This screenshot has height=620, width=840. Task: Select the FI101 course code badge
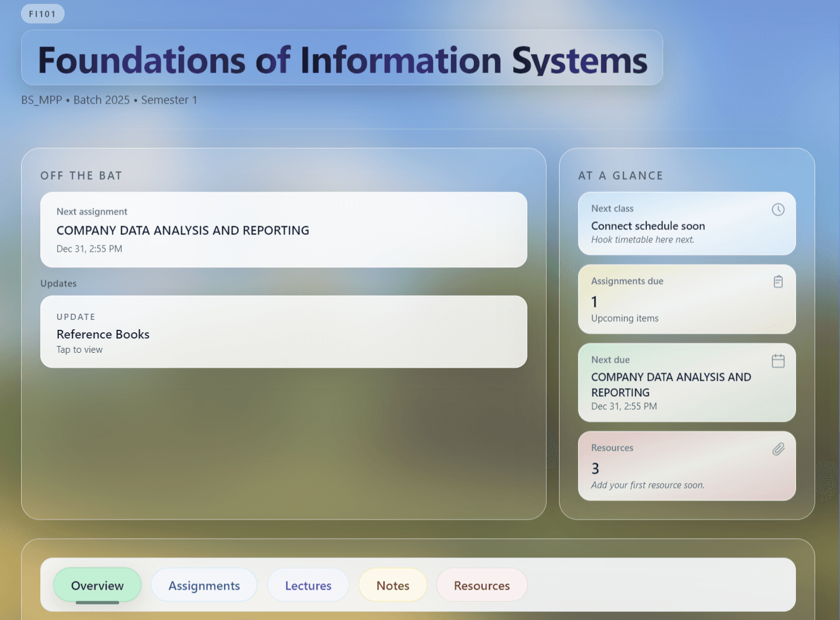pos(42,13)
